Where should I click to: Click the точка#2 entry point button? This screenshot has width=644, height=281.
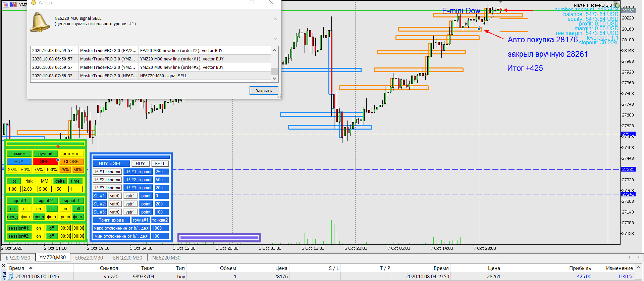pyautogui.click(x=160, y=220)
